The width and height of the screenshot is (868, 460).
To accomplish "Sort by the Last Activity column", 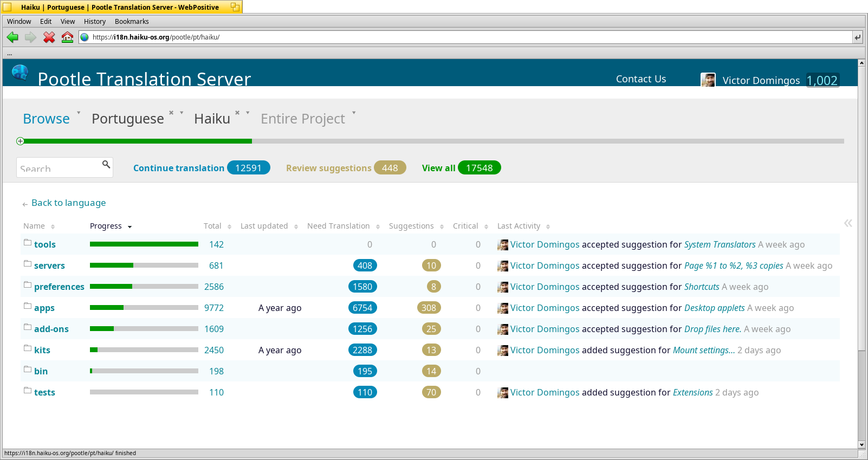I will pyautogui.click(x=524, y=226).
